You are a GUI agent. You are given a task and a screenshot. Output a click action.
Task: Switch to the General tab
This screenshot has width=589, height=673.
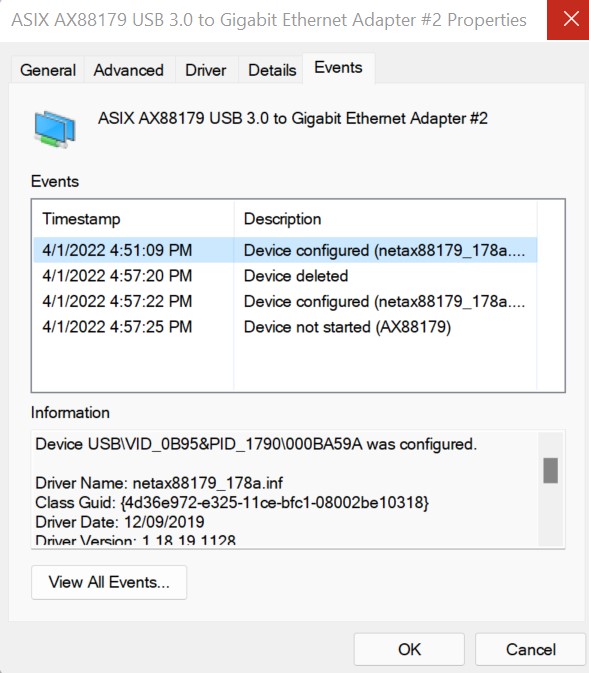point(48,70)
